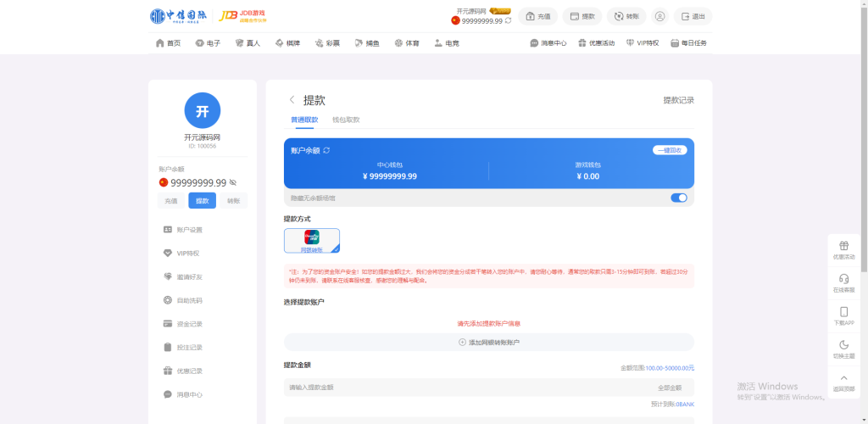868x424 pixels.
Task: Click the 一键回收 button
Action: click(x=670, y=150)
